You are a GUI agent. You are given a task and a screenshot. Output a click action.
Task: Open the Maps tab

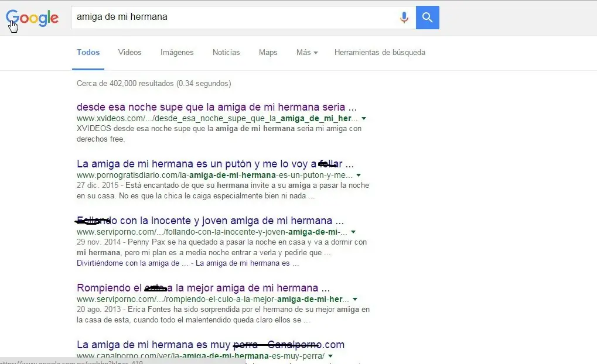tap(268, 53)
